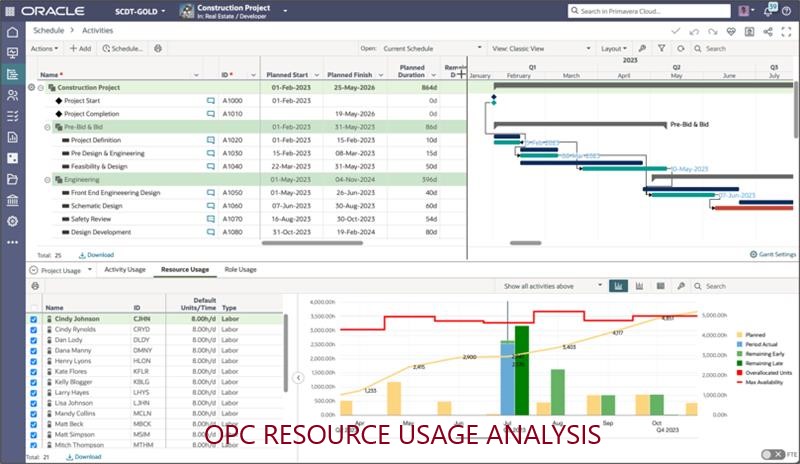Open discussion icon for Project Start activity
Viewport: 800px width, 464px height.
click(211, 101)
